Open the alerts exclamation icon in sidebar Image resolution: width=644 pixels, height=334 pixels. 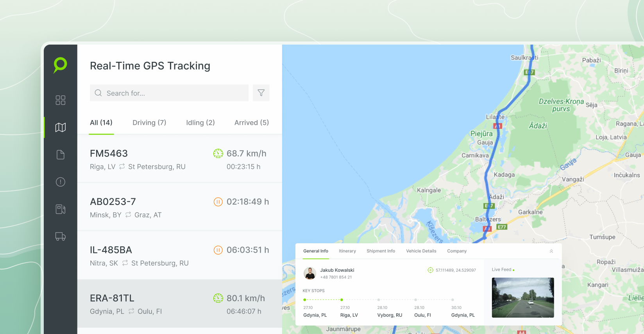tap(61, 182)
